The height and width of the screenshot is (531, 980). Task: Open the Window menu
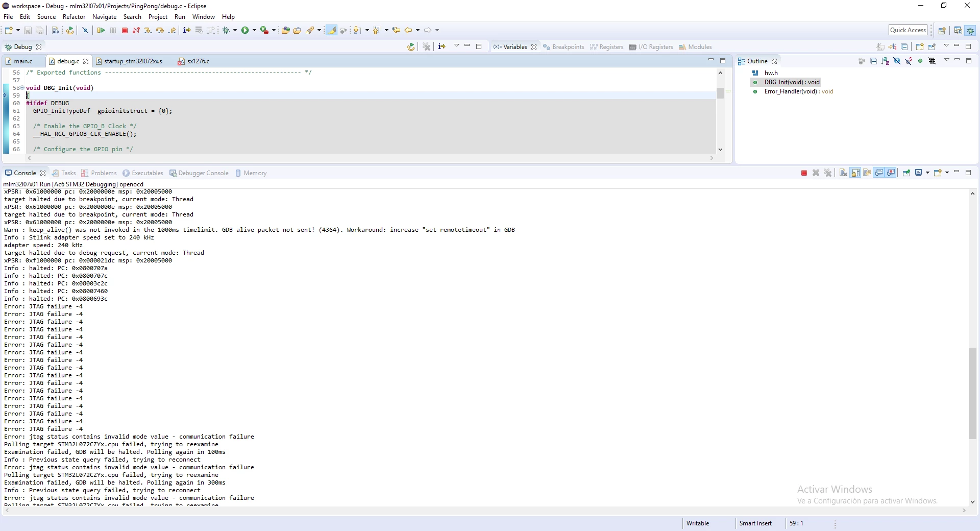pos(203,17)
